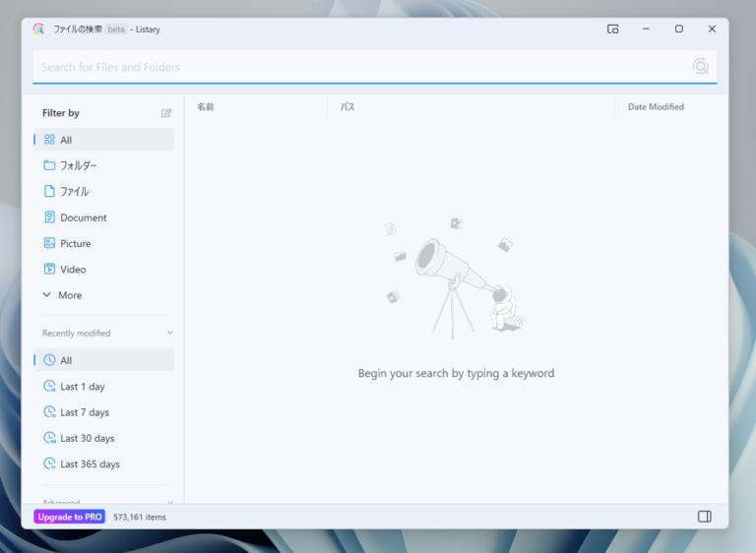Select the All file type filter
The width and height of the screenshot is (756, 553).
tap(66, 140)
